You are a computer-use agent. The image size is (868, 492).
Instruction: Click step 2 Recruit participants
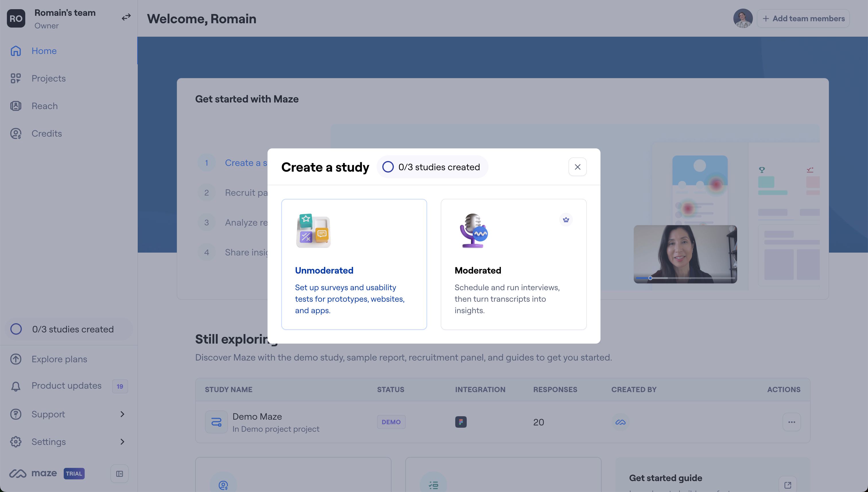click(232, 193)
